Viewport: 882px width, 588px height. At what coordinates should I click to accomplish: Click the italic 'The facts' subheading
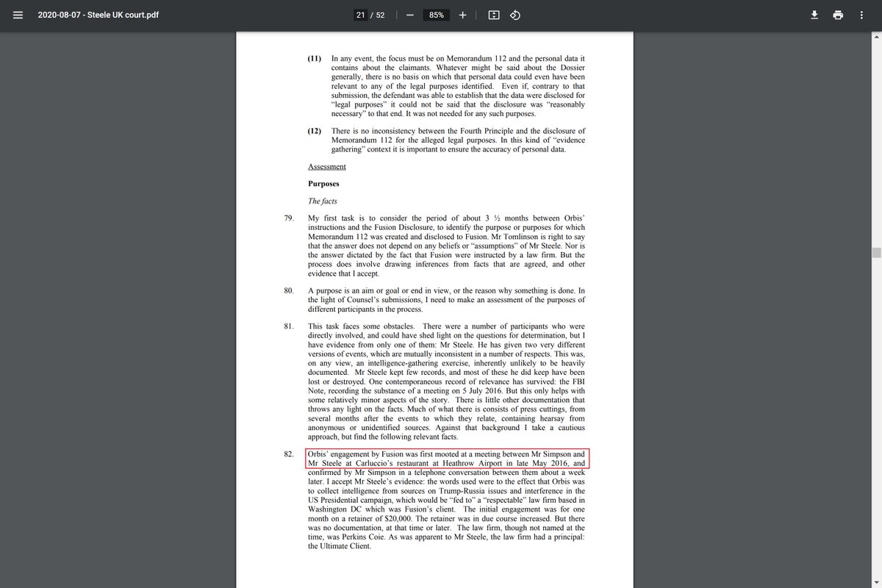pos(324,201)
